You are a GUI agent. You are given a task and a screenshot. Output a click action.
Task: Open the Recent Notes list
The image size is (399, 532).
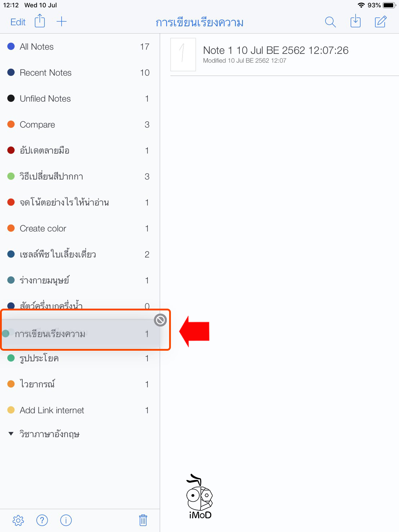click(x=46, y=73)
